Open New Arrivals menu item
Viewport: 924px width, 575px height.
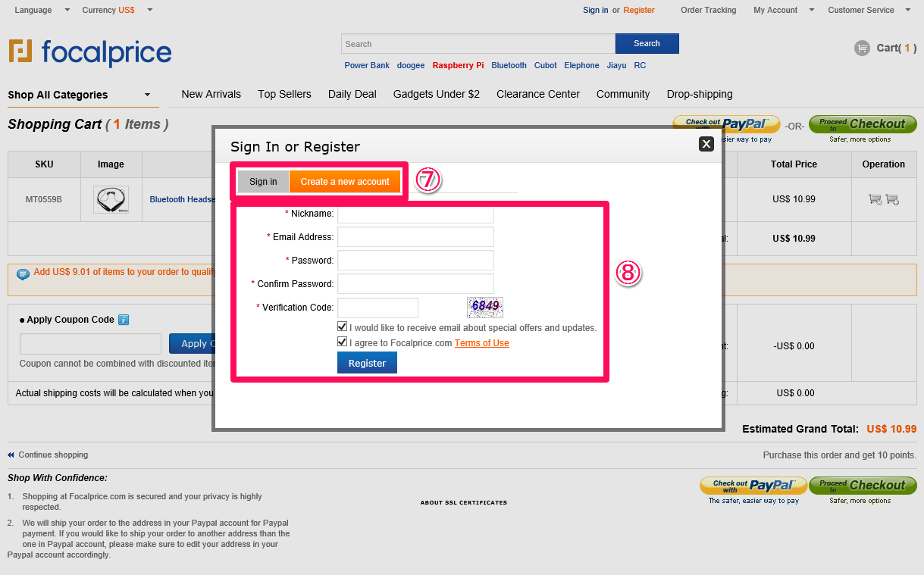[x=211, y=94]
